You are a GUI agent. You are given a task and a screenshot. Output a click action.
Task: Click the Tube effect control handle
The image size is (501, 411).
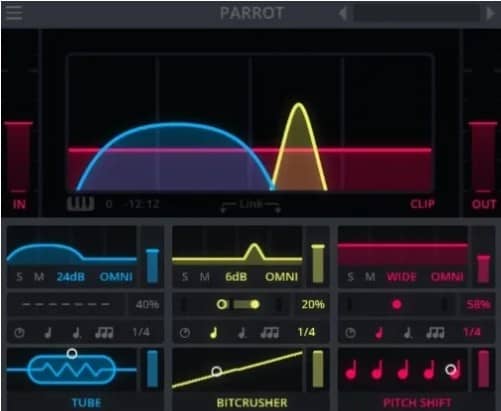(72, 353)
